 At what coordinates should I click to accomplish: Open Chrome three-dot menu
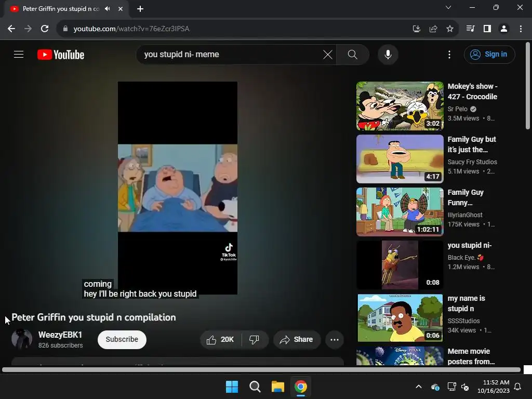(521, 29)
